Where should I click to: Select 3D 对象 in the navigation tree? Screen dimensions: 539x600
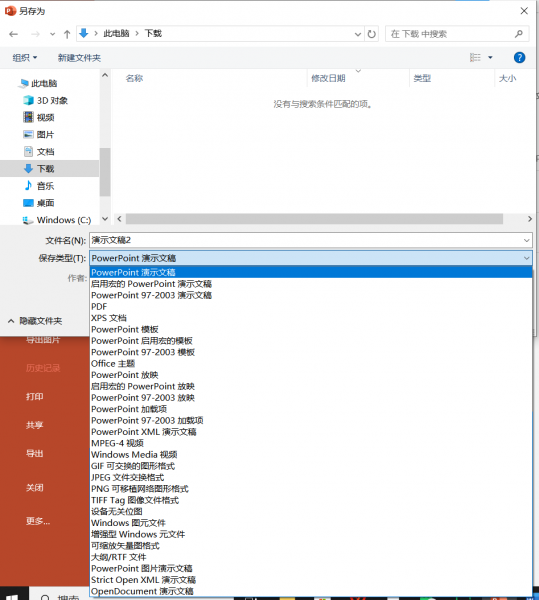[52, 101]
